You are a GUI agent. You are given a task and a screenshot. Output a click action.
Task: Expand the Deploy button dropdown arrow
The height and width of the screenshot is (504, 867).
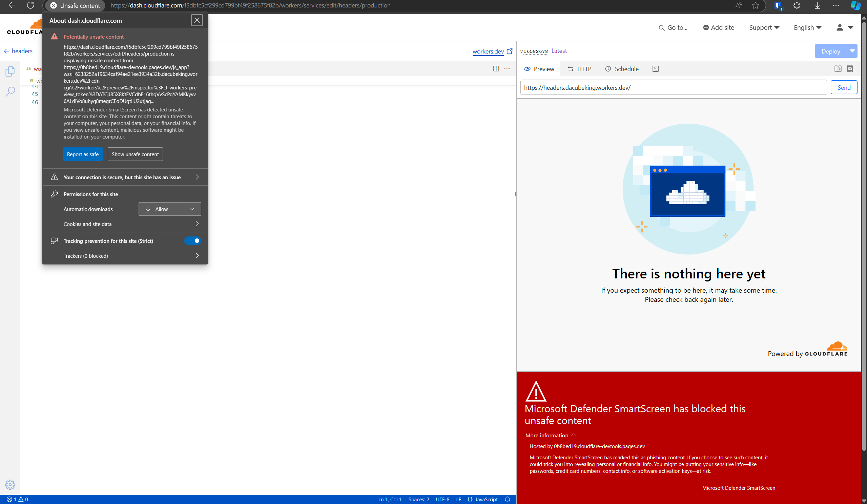(x=852, y=51)
